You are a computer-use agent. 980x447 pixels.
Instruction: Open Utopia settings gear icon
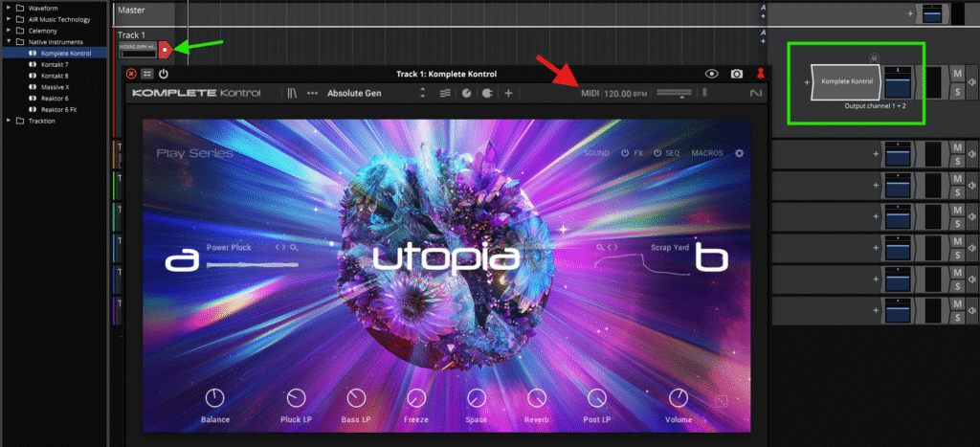click(x=740, y=153)
